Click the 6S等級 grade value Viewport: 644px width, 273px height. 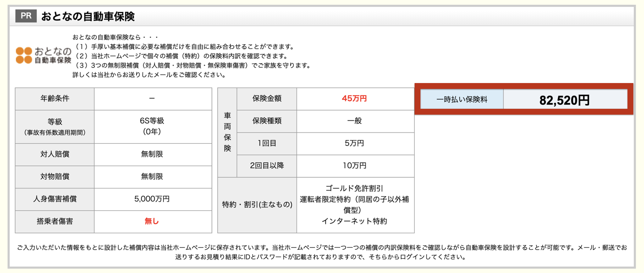click(x=152, y=121)
